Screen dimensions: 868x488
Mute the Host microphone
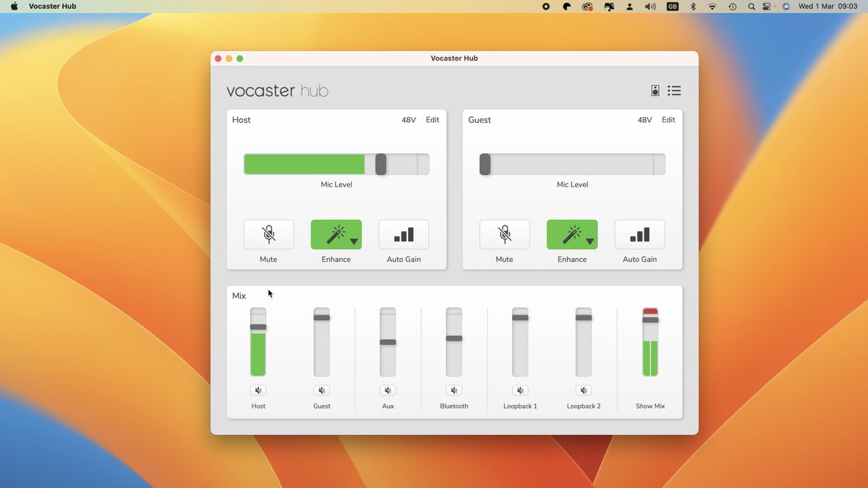point(268,234)
